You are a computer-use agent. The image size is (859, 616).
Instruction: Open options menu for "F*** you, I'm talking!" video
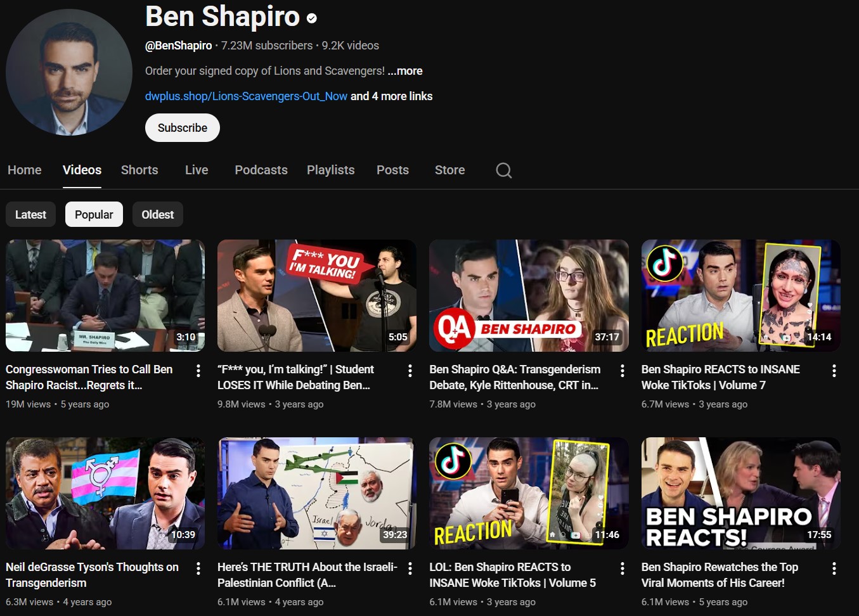click(410, 371)
